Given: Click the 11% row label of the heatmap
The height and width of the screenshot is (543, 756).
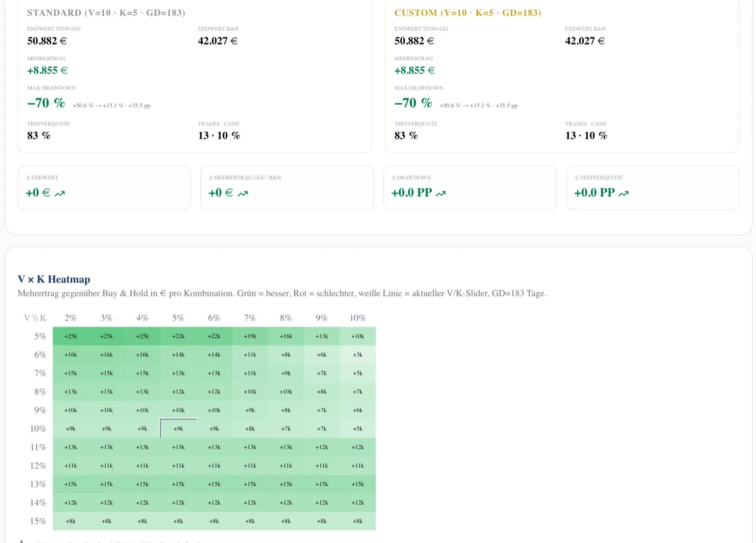Looking at the screenshot, I should (38, 447).
